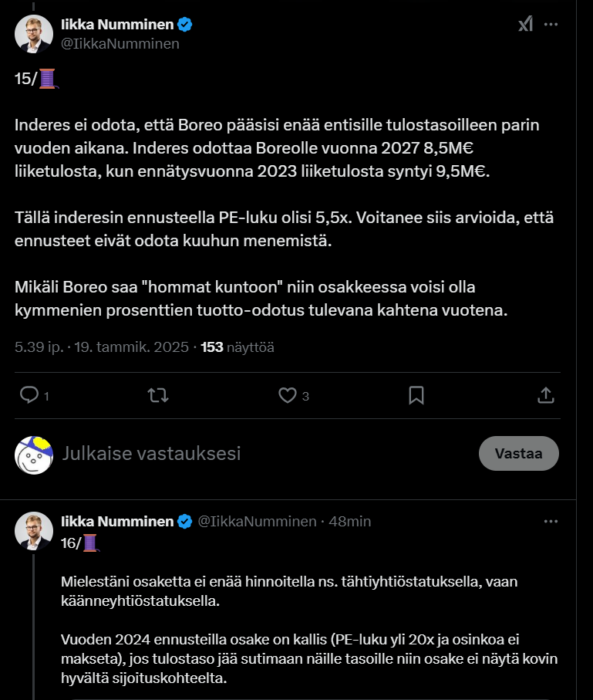Bookmark the 15/ tweet
Viewport: 593px width, 700px height.
pyautogui.click(x=416, y=395)
